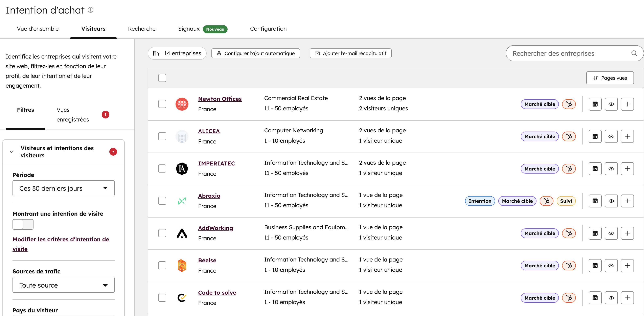Screen dimensions: 644x316
Task: Click the info icon beside Intention d'achat
Action: pos(91,10)
